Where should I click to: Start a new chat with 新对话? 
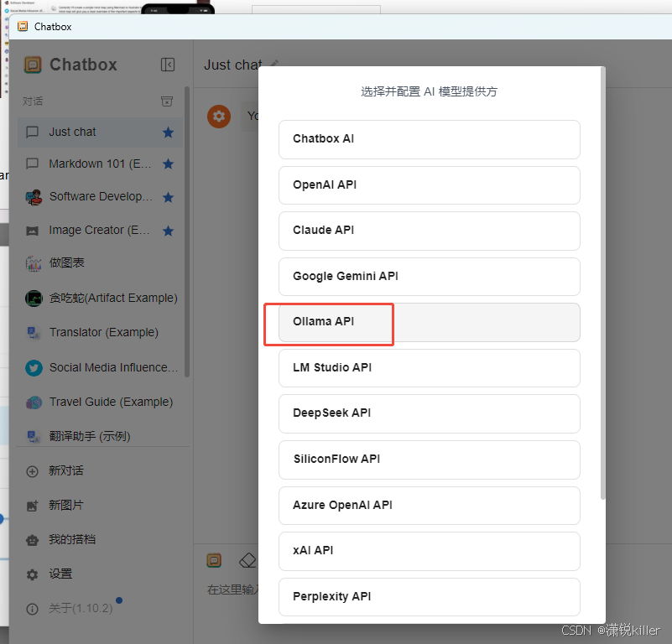(103, 471)
